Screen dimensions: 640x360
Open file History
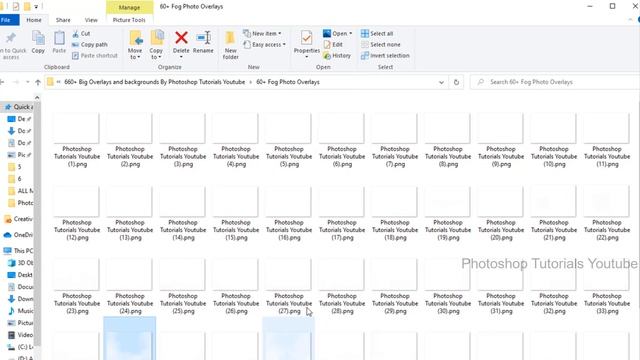[337, 56]
